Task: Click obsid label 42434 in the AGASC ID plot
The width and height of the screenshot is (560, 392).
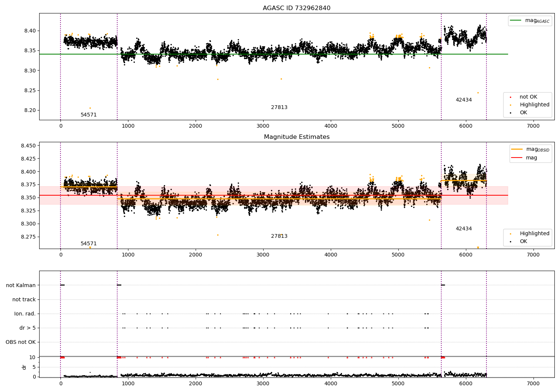Action: pyautogui.click(x=464, y=100)
